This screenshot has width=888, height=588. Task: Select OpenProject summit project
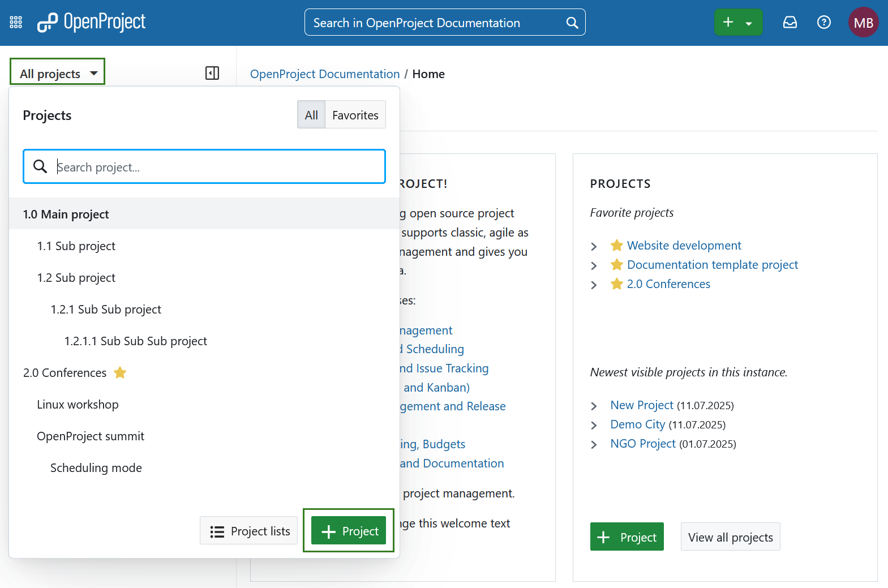point(204,436)
